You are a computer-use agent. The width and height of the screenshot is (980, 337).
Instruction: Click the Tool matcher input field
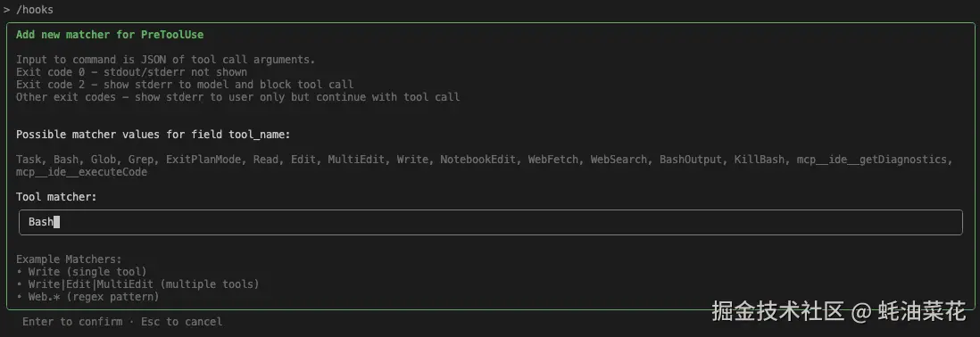[491, 222]
